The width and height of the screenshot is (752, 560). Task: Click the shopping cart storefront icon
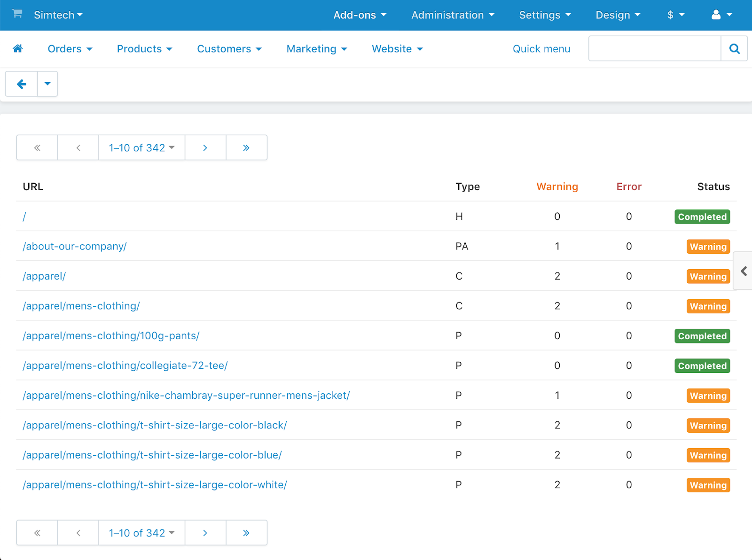coord(17,14)
